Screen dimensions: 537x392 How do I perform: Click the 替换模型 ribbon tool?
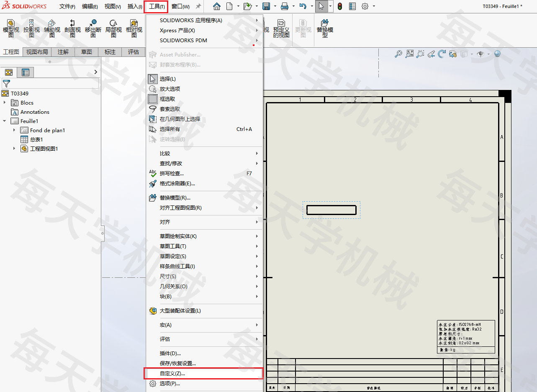(325, 28)
